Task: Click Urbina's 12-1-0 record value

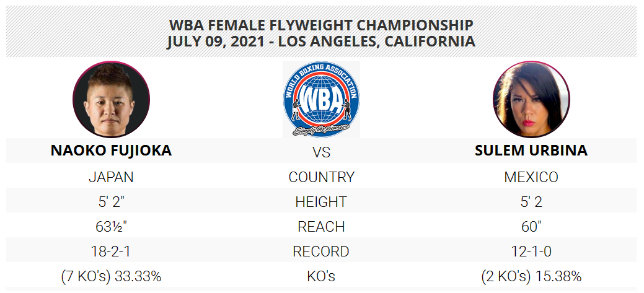Action: tap(531, 251)
